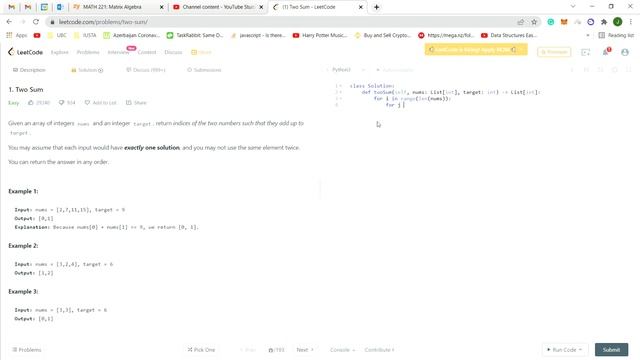Open the green Grammarly extension icon
The image size is (640, 360).
[x=551, y=22]
